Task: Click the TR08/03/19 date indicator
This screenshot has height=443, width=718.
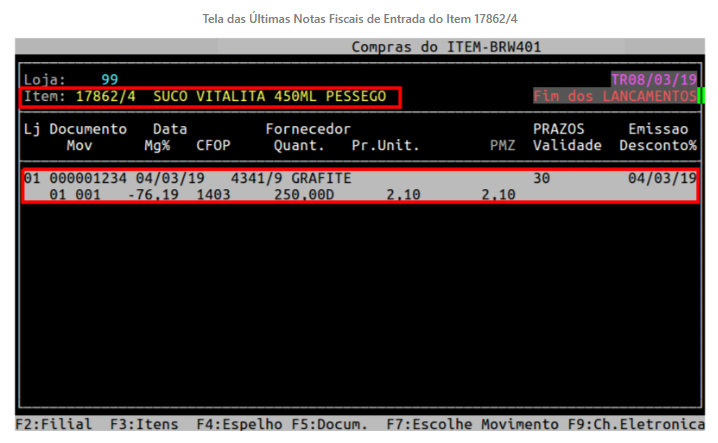Action: (653, 79)
